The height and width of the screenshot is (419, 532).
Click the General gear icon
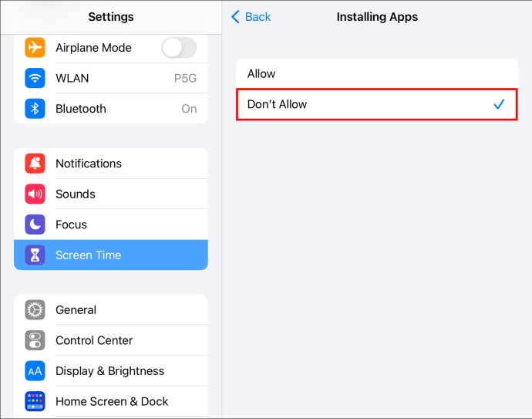pyautogui.click(x=35, y=310)
